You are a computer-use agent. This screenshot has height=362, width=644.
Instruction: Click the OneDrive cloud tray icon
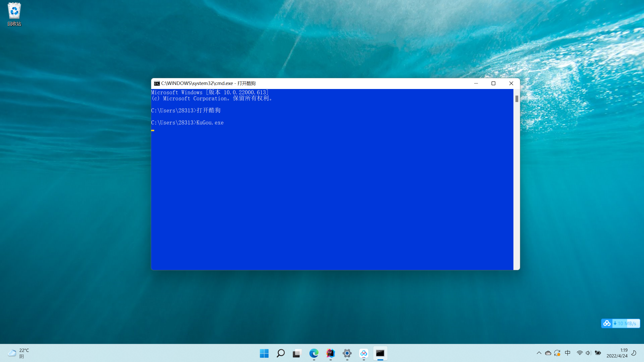pyautogui.click(x=548, y=353)
